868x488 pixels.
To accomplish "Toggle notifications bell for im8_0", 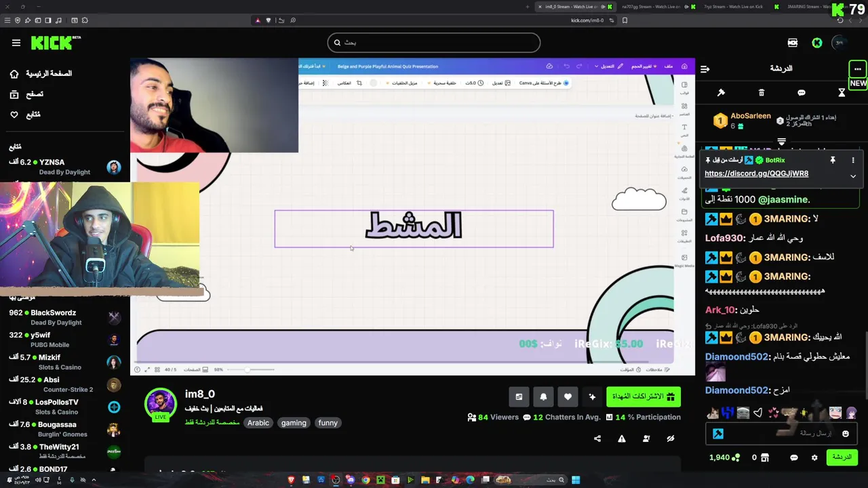I will (543, 396).
